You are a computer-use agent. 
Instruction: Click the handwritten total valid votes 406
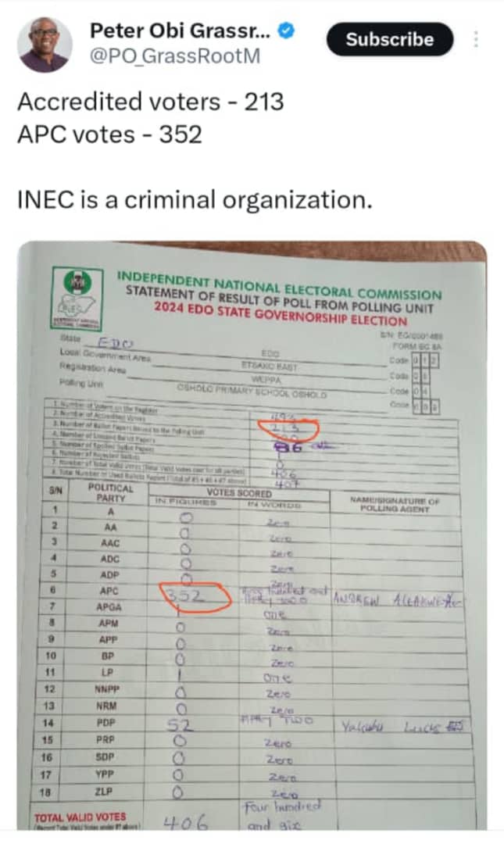185,822
